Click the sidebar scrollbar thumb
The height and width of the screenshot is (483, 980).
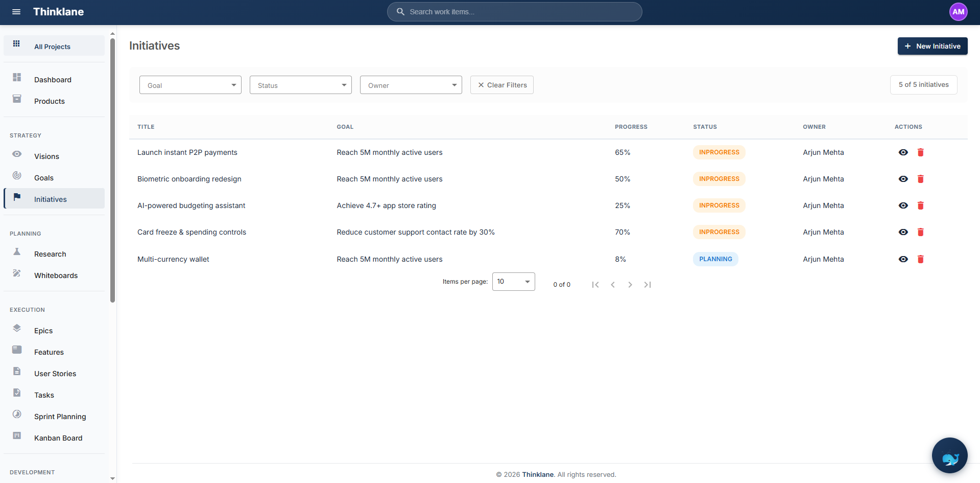click(x=112, y=170)
